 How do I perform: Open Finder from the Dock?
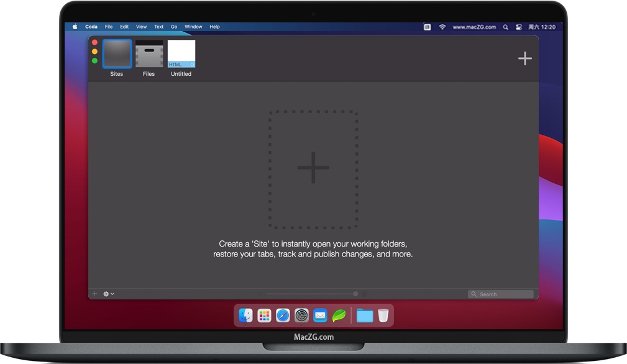click(245, 316)
